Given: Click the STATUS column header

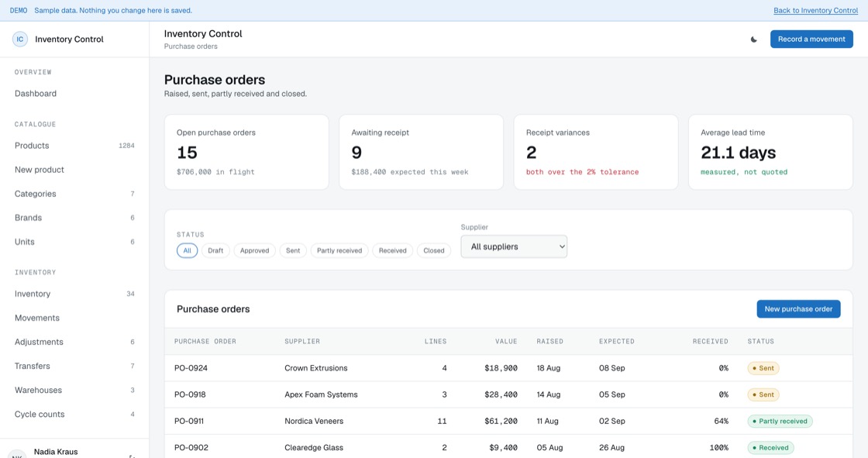Looking at the screenshot, I should tap(760, 341).
